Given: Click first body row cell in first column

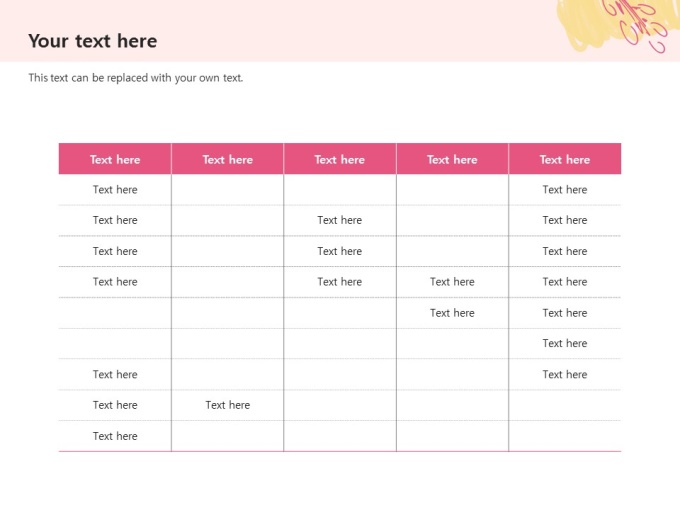Looking at the screenshot, I should pyautogui.click(x=115, y=190).
